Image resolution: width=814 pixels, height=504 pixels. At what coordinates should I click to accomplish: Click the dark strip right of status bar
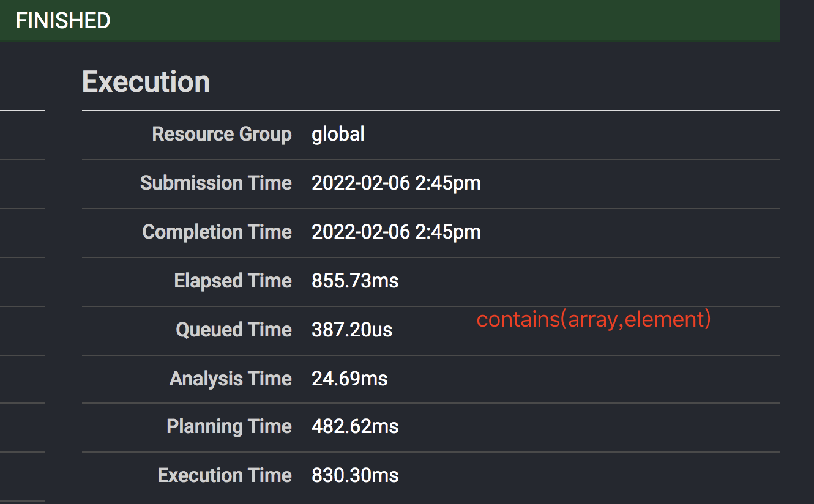tap(796, 21)
